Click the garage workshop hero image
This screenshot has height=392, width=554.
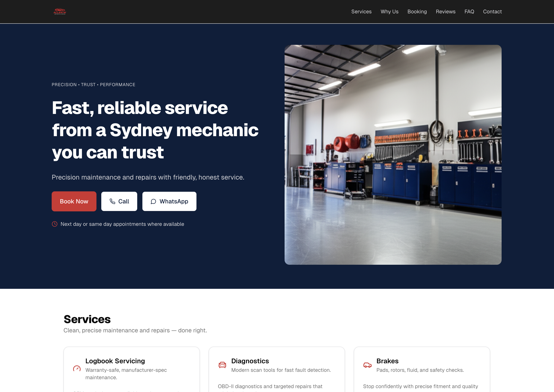coord(393,155)
